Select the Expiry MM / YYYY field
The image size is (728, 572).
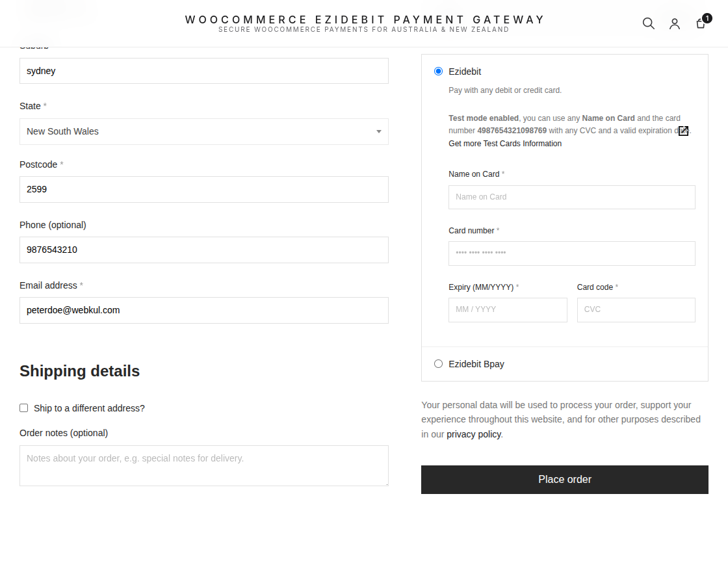[x=508, y=309]
